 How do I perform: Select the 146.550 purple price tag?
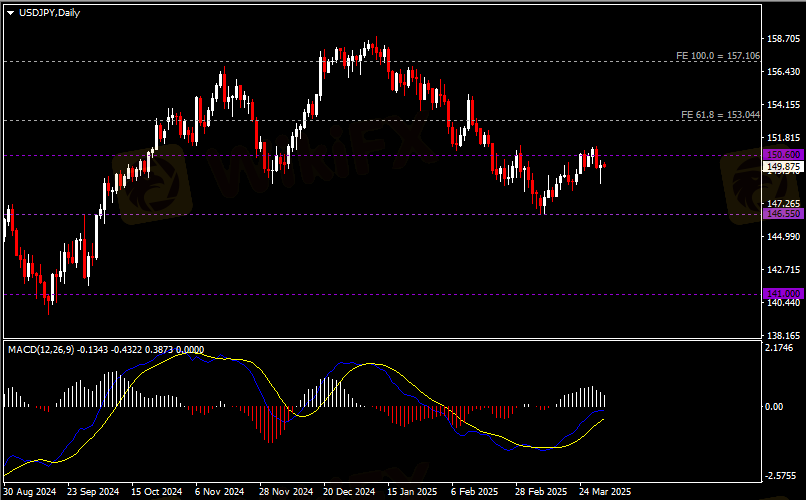783,214
